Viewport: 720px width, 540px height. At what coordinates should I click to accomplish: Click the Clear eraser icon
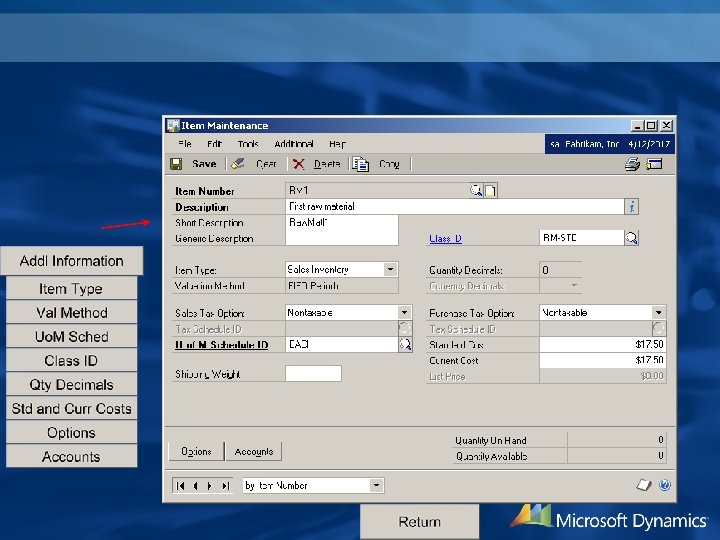pos(238,163)
